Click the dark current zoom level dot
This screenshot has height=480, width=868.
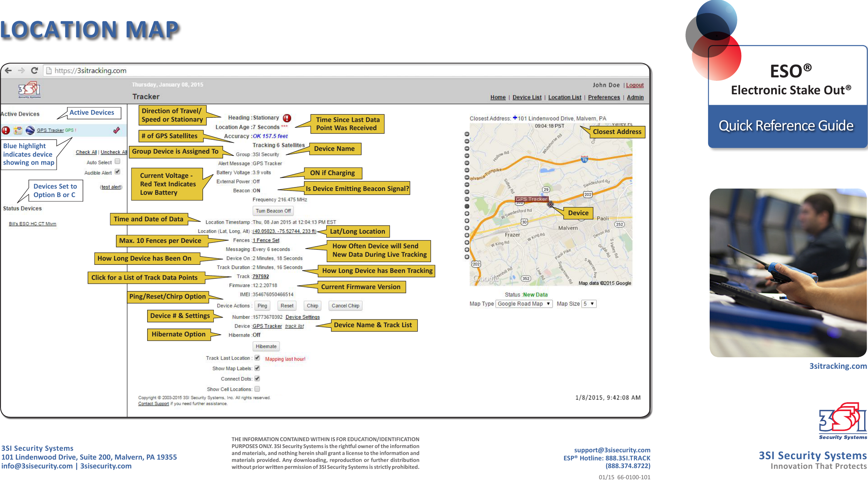pos(467,206)
